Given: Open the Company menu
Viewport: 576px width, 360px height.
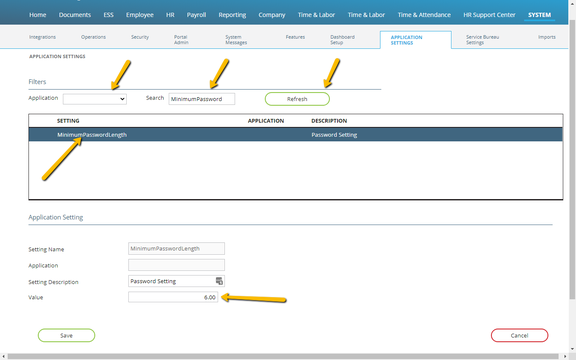Looking at the screenshot, I should point(271,15).
